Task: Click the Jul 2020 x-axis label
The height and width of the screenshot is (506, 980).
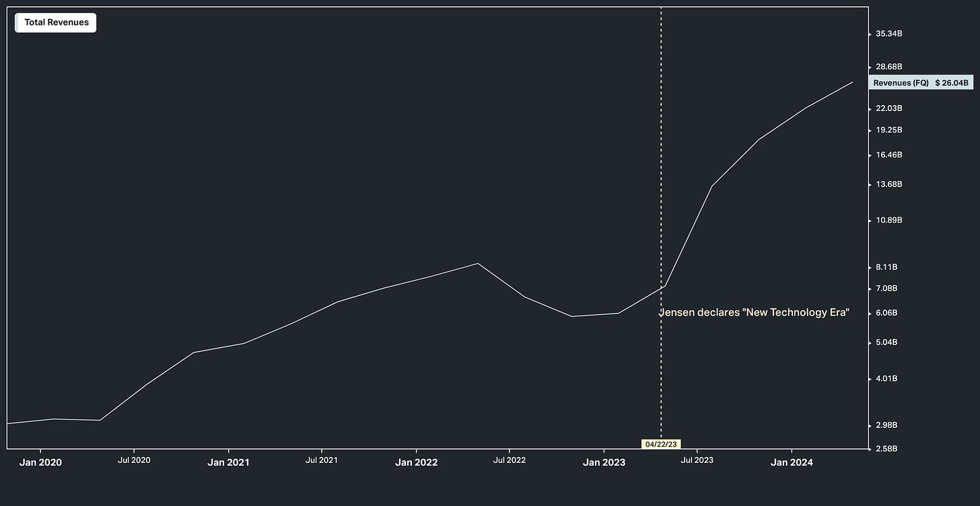Action: pos(134,460)
